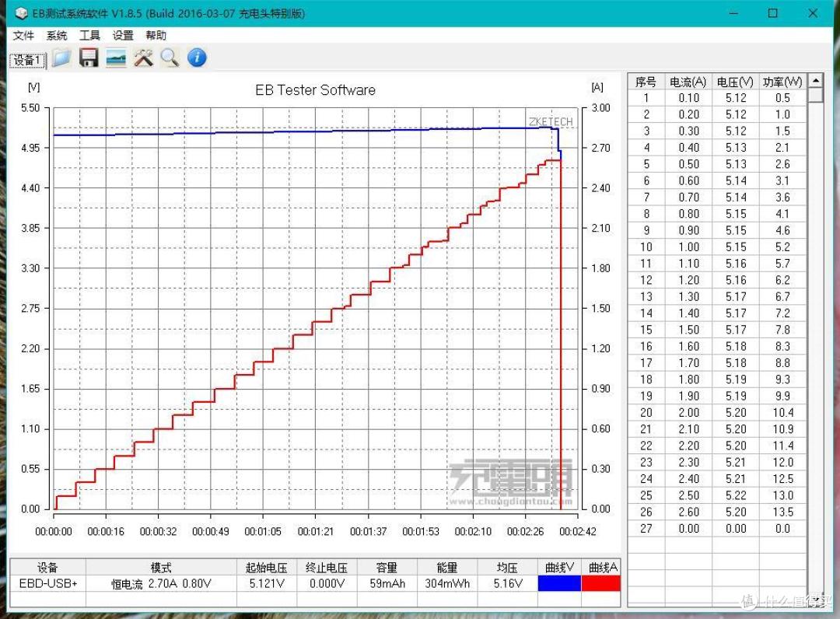The image size is (840, 619).
Task: Click the 容量 column header
Action: (387, 567)
